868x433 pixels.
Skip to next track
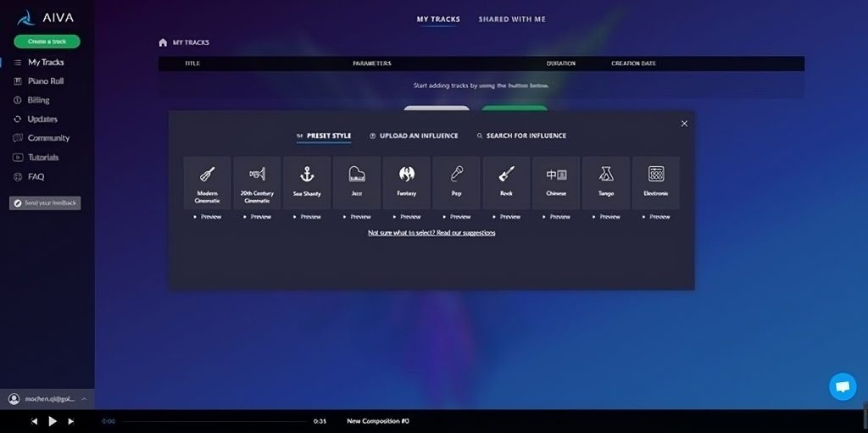tap(71, 421)
